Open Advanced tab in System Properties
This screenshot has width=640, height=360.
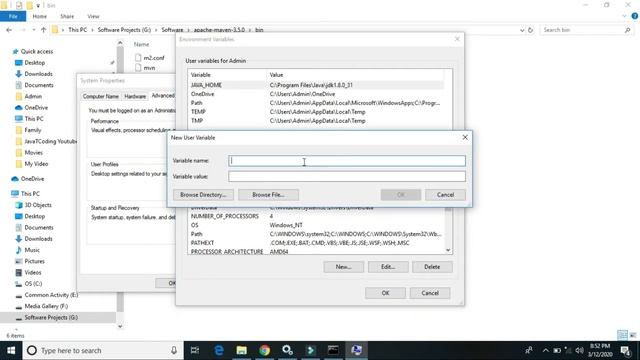point(162,96)
